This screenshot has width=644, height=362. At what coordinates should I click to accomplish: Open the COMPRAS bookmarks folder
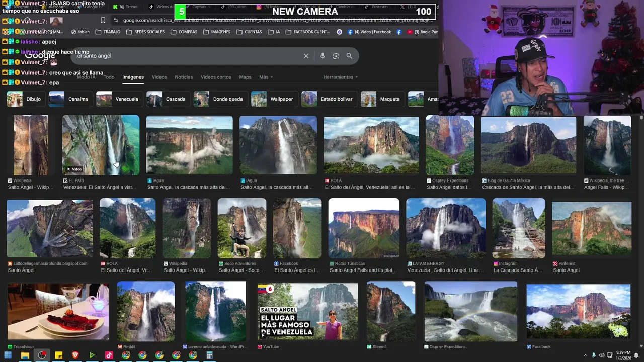click(x=184, y=32)
